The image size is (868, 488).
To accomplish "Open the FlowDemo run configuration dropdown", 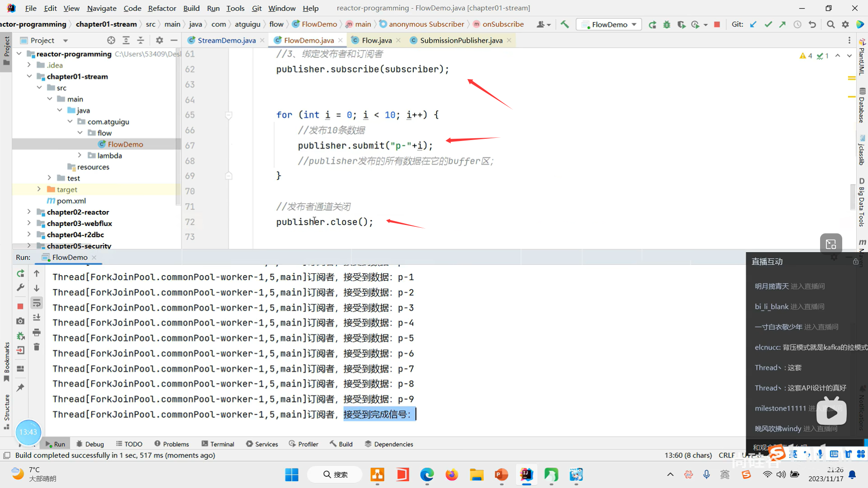I will pyautogui.click(x=609, y=24).
